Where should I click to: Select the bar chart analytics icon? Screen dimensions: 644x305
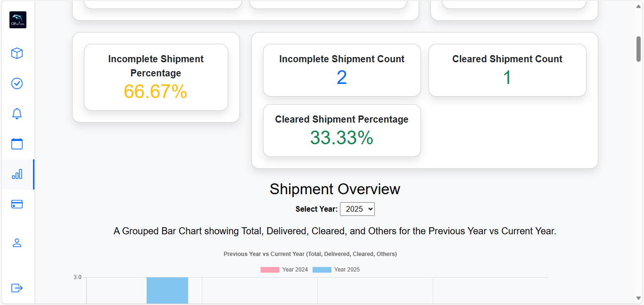17,174
